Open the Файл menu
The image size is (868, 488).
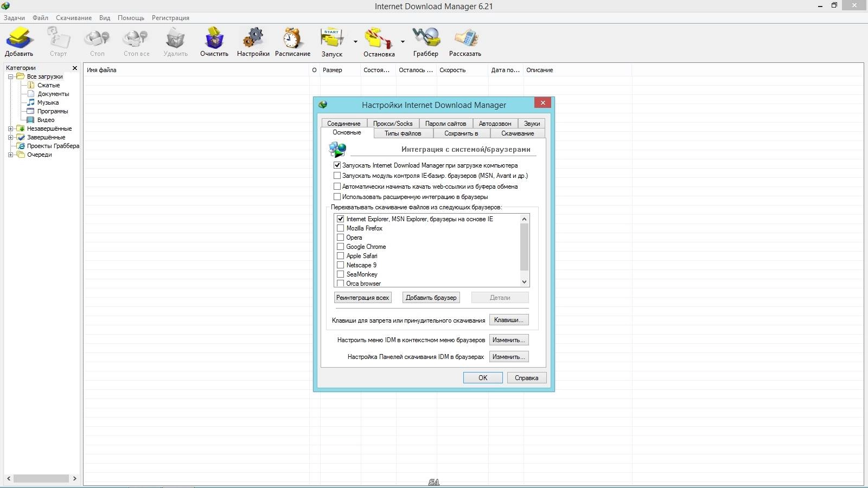pyautogui.click(x=40, y=18)
